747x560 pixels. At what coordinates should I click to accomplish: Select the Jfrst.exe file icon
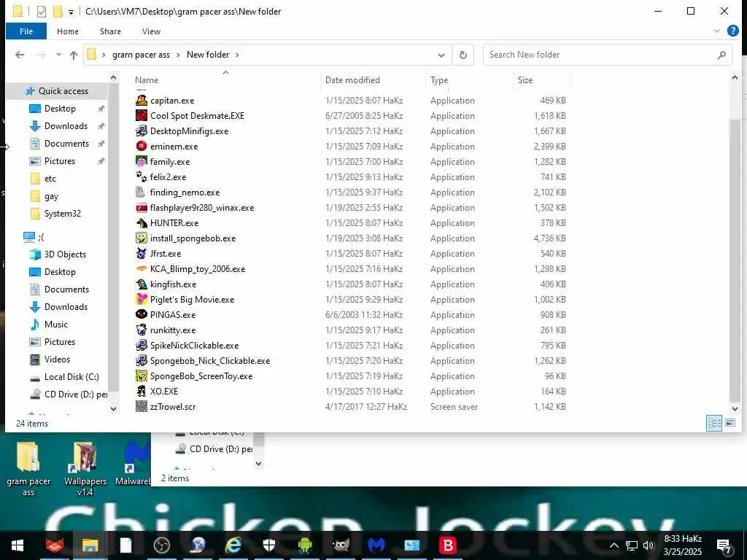click(141, 253)
